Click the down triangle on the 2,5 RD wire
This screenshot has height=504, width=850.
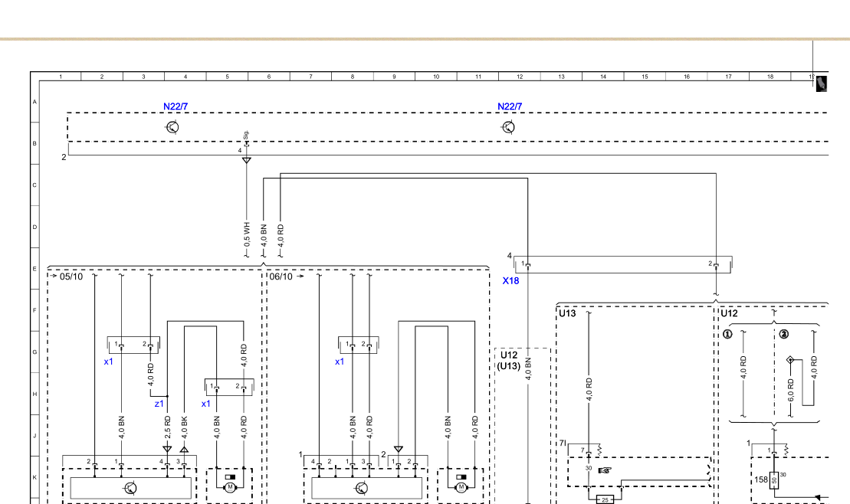[x=167, y=450]
